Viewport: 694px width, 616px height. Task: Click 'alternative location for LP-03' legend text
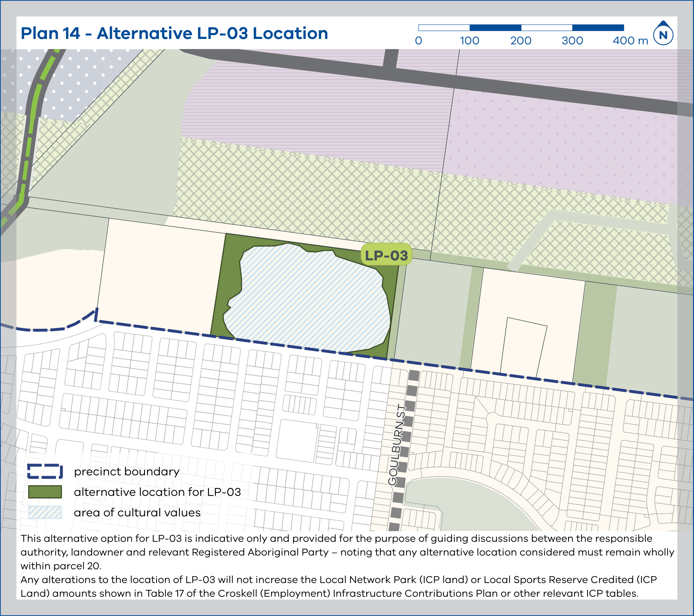(157, 492)
